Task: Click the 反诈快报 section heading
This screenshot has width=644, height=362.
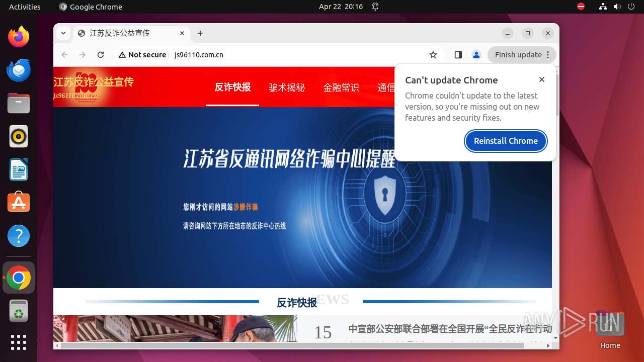Action: click(297, 302)
